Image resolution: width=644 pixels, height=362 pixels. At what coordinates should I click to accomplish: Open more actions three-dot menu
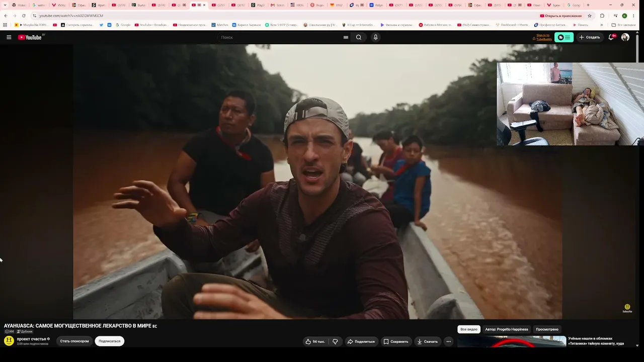coord(449,341)
